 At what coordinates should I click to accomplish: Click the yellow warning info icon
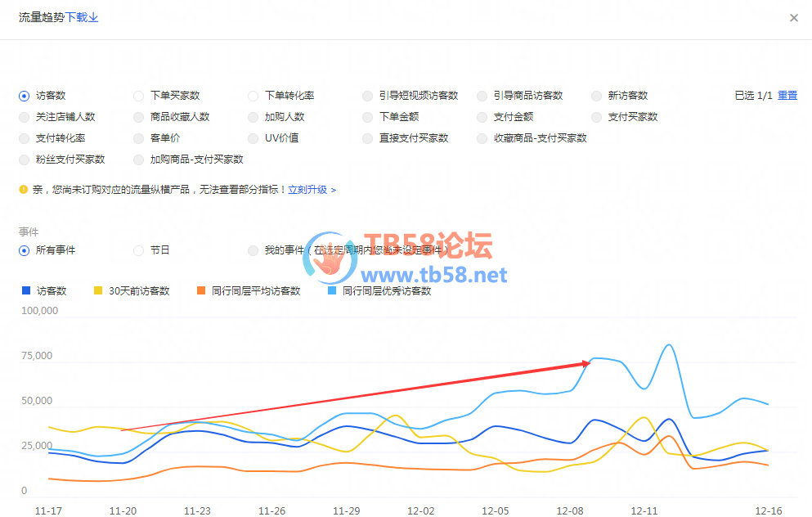[24, 190]
